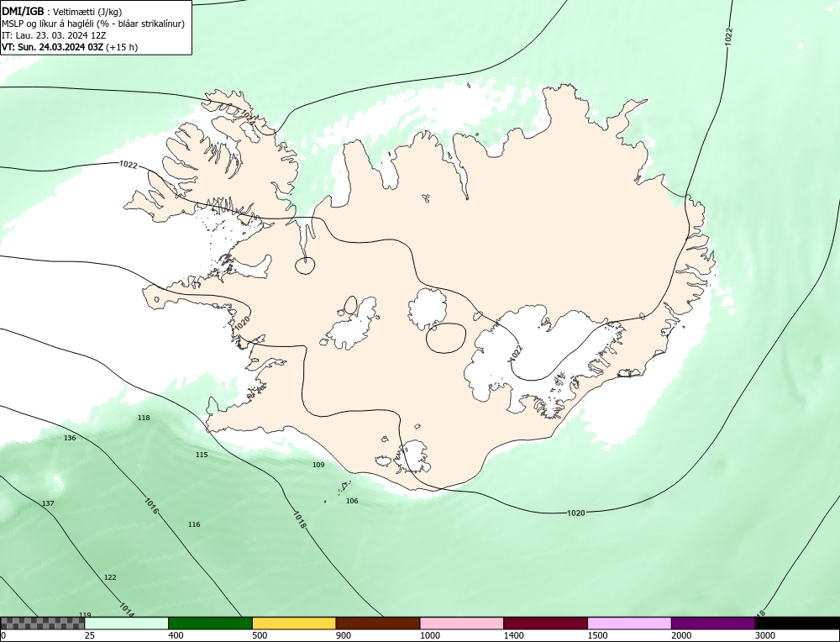Click the legend number 900

pos(344,635)
